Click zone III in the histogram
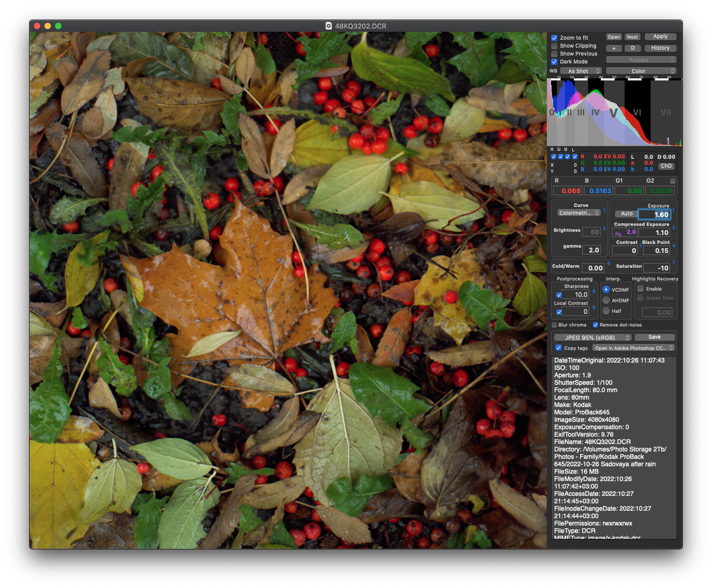The height and width of the screenshot is (588, 712). point(581,112)
